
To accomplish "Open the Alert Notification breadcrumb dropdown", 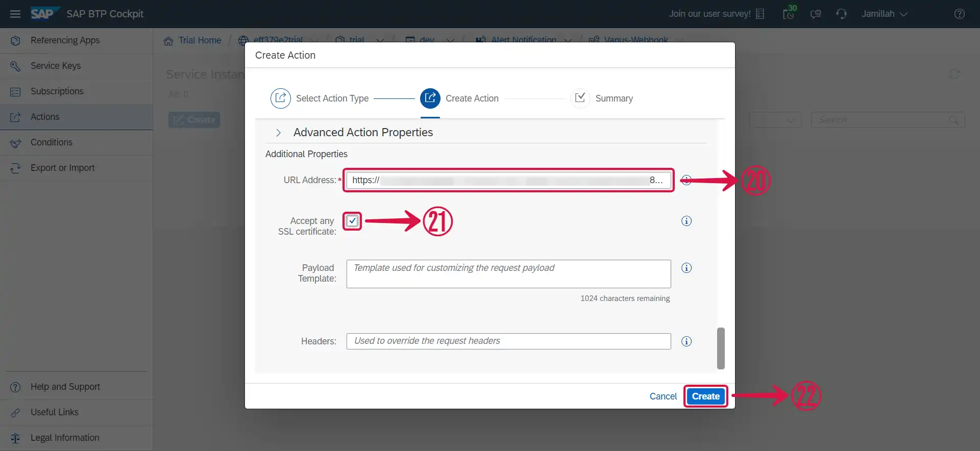I will [568, 40].
